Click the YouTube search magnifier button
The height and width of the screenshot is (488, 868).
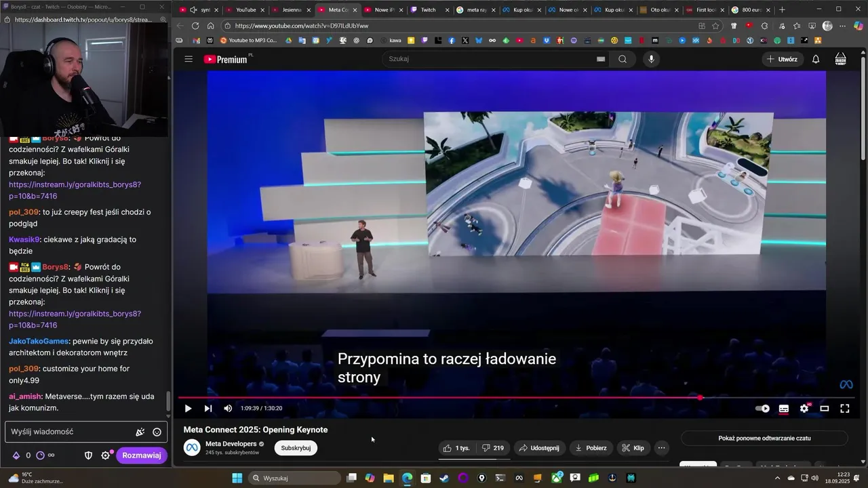(623, 59)
